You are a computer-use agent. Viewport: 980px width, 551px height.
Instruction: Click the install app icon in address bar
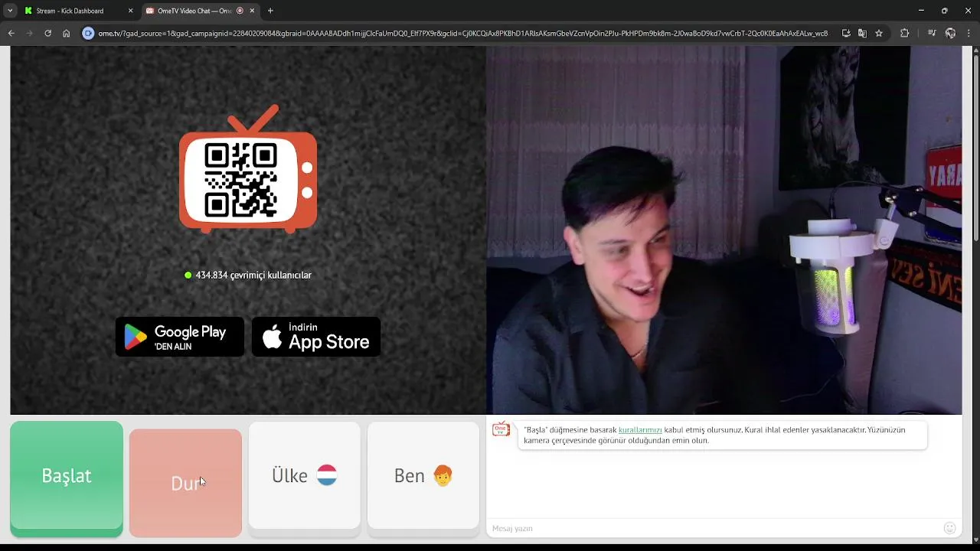pyautogui.click(x=846, y=33)
